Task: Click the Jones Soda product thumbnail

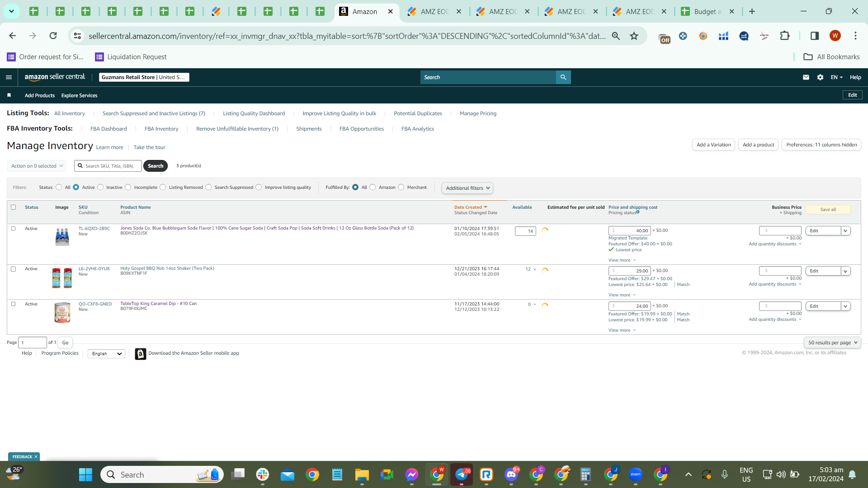Action: [x=62, y=236]
